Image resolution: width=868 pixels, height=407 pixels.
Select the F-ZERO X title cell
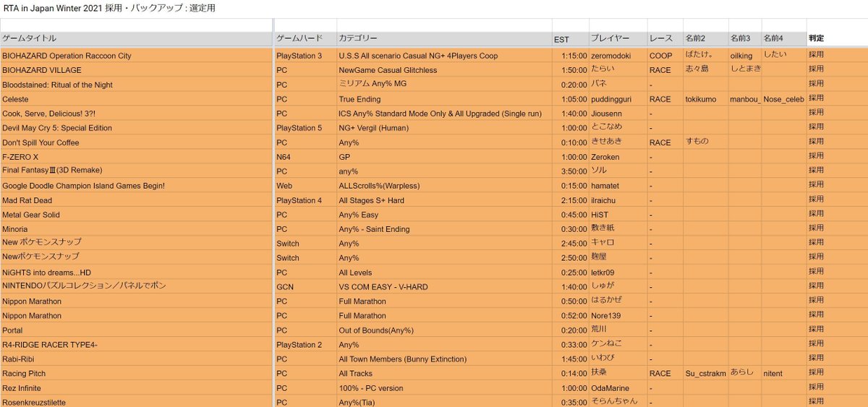click(136, 156)
